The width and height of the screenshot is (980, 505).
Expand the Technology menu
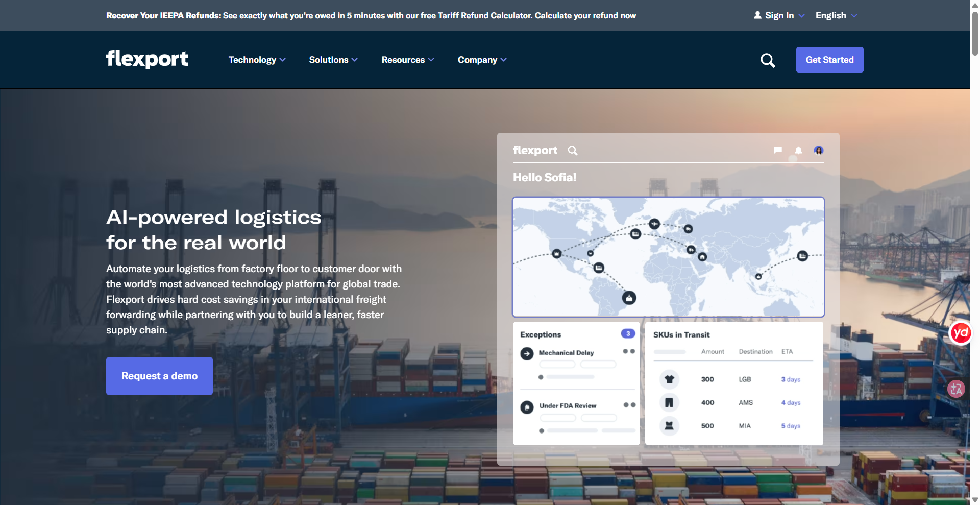257,60
